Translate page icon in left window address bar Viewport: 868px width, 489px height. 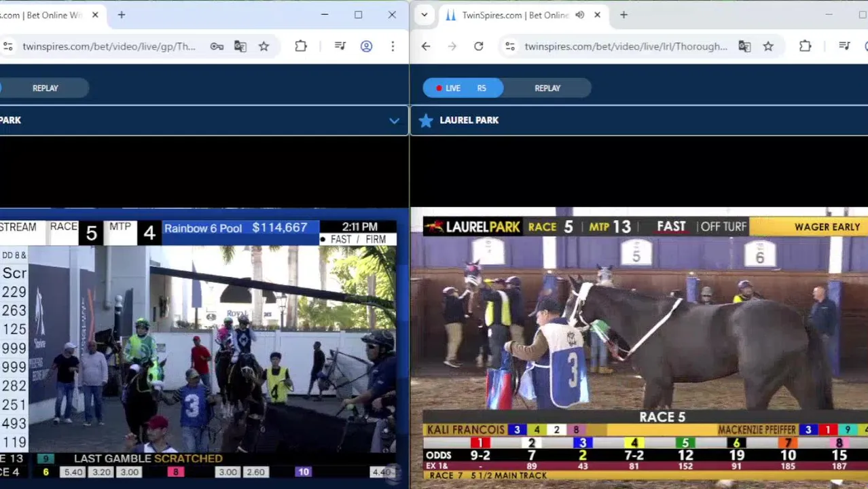[x=240, y=46]
